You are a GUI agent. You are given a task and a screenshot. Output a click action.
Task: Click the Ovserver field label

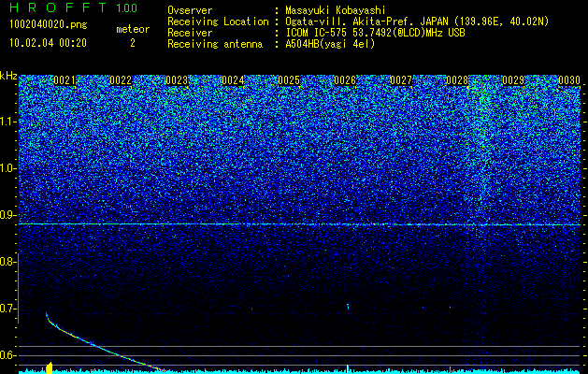(190, 11)
